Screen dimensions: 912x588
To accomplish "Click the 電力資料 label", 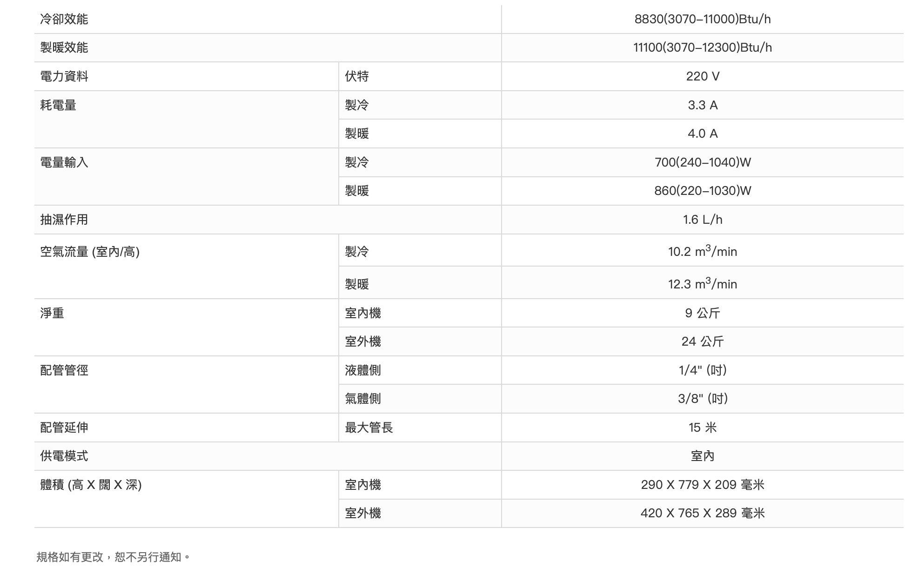I will (x=64, y=76).
